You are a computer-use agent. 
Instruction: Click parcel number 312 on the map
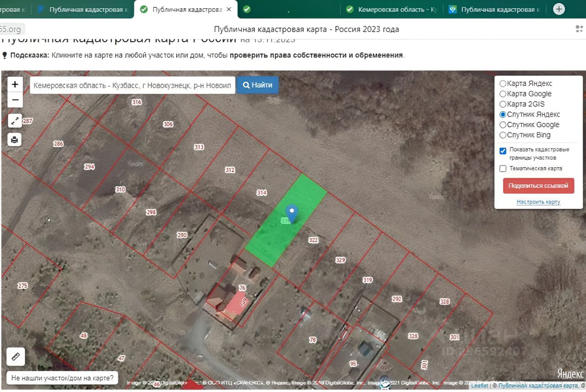(x=230, y=170)
